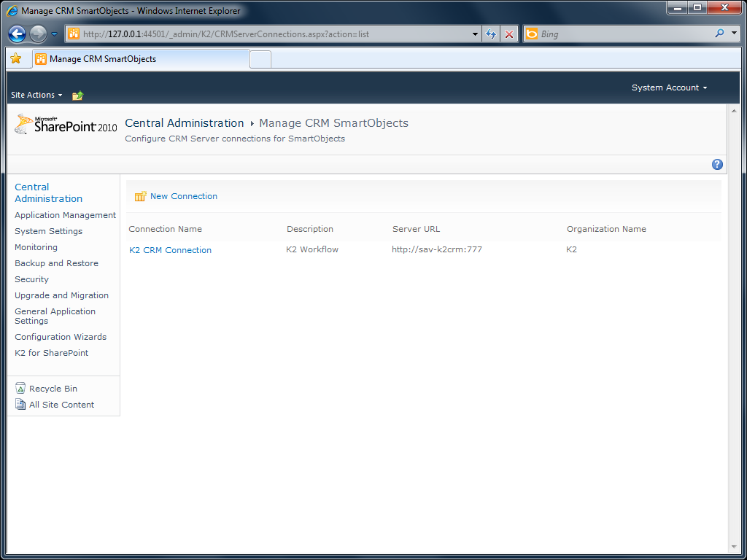Click the address bar URL field
The width and height of the screenshot is (747, 560).
273,34
